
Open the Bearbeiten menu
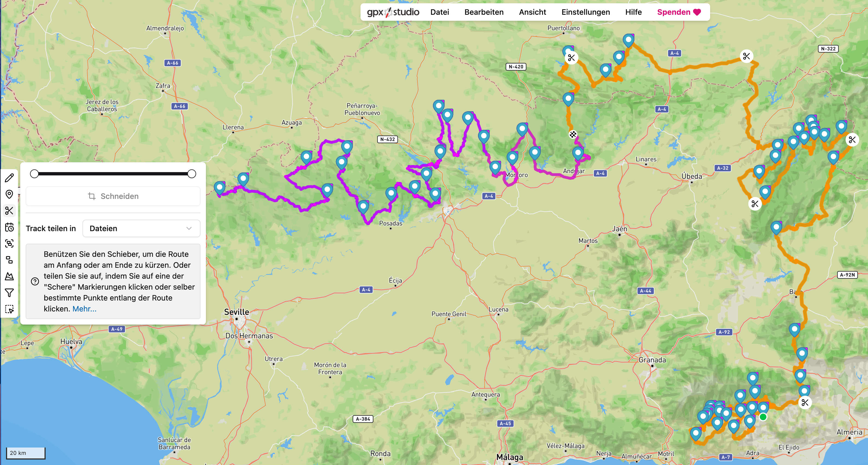tap(483, 12)
